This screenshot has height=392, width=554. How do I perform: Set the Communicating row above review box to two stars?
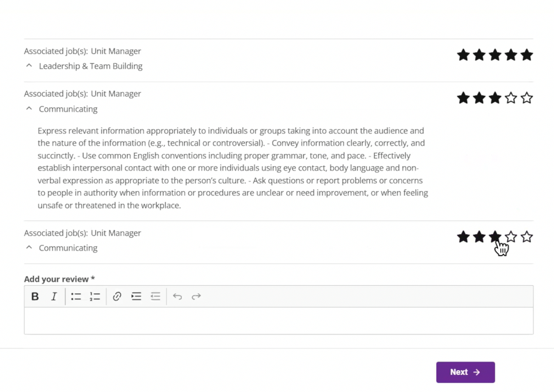tap(479, 237)
